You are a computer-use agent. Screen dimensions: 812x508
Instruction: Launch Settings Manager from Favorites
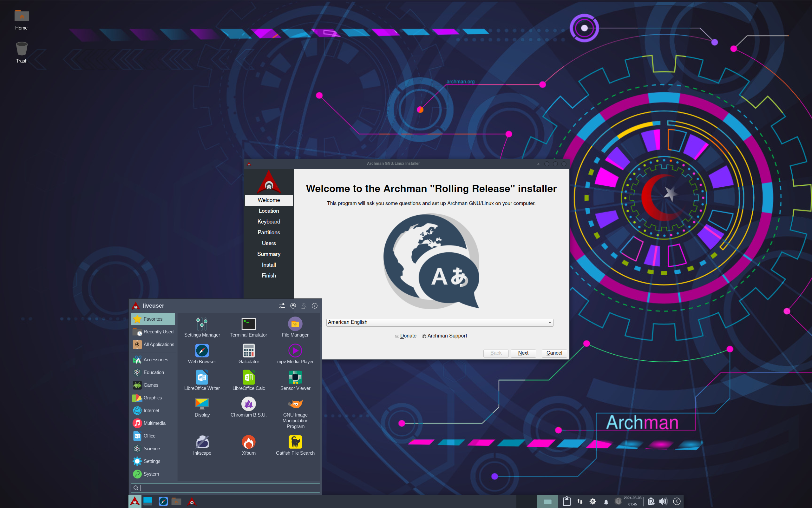pos(202,327)
